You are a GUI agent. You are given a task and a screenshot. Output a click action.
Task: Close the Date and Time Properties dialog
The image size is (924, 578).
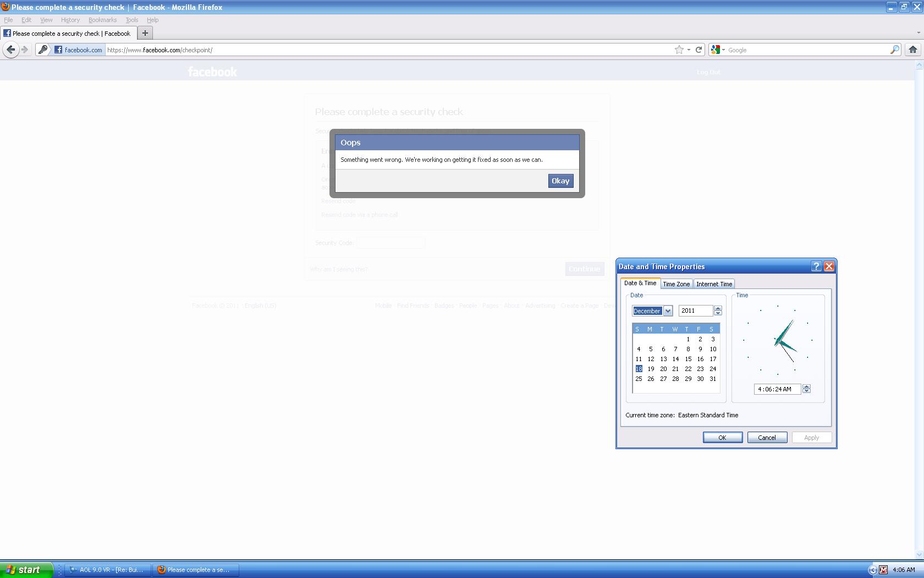(x=829, y=266)
